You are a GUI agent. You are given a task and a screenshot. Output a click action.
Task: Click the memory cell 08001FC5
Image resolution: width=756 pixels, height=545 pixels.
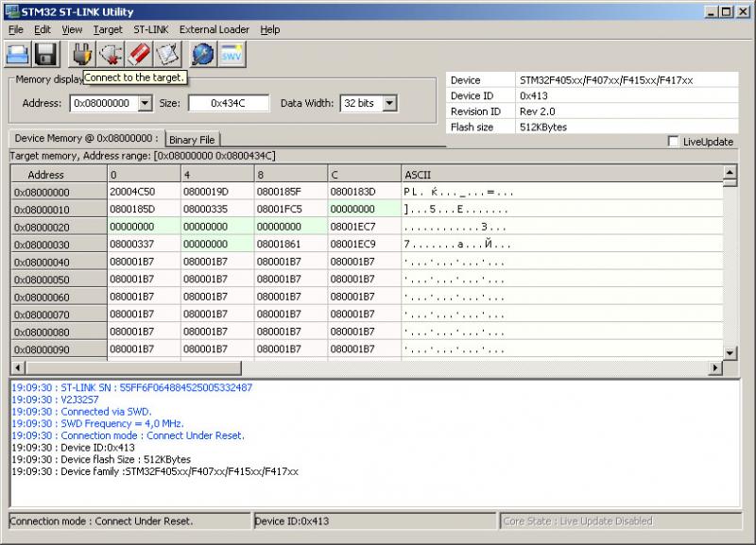291,209
